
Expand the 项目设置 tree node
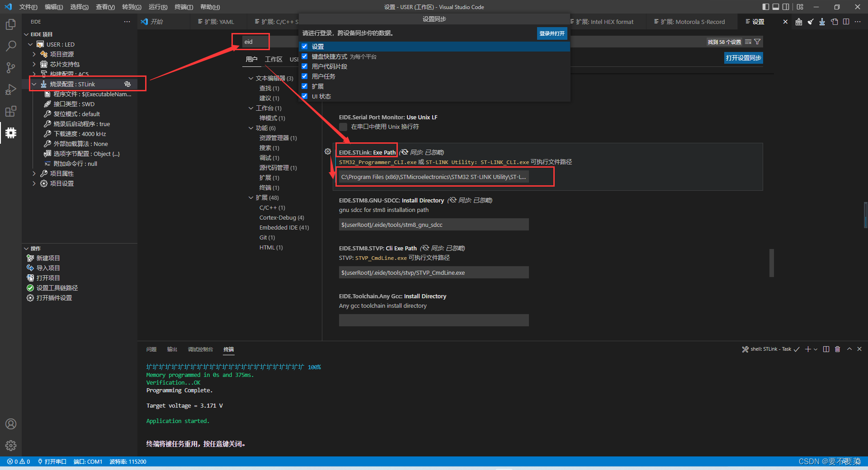tap(34, 183)
